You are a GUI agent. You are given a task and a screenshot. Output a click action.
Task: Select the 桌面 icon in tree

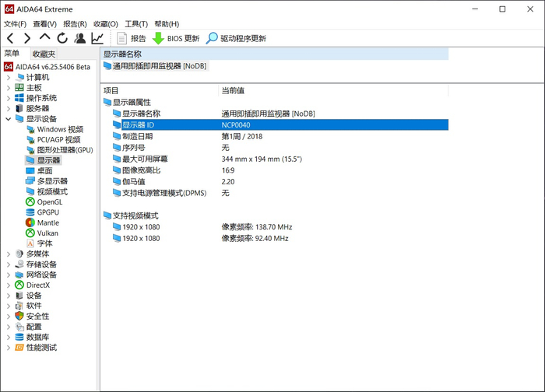(30, 171)
